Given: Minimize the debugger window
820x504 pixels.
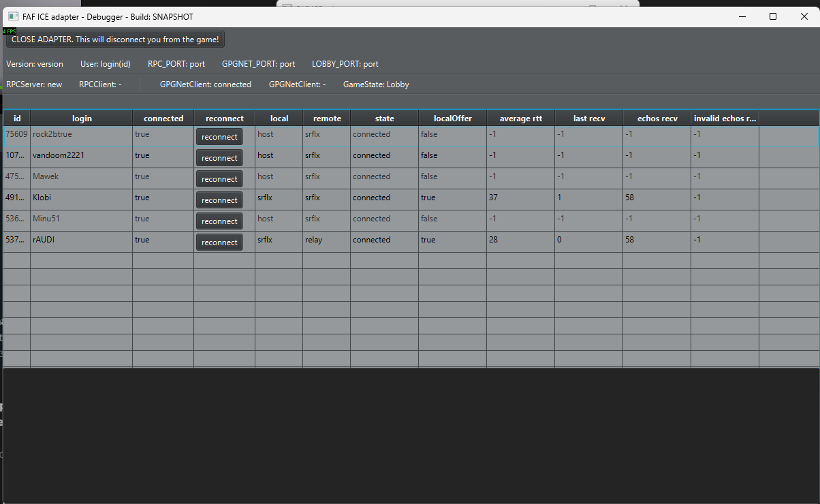Looking at the screenshot, I should coord(742,16).
